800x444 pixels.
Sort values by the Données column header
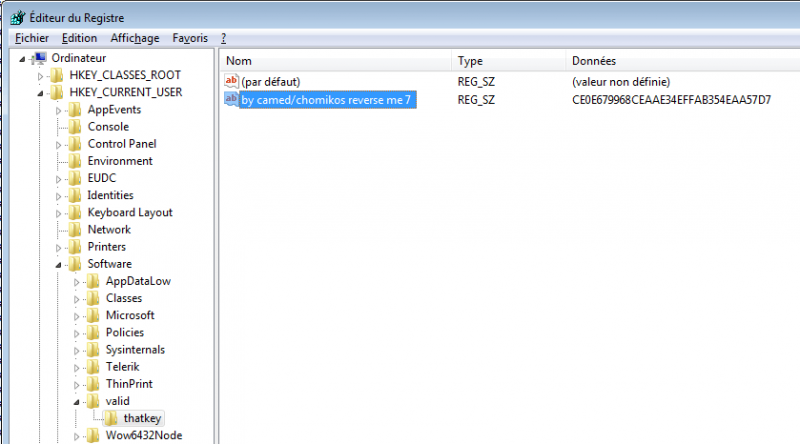coord(683,61)
